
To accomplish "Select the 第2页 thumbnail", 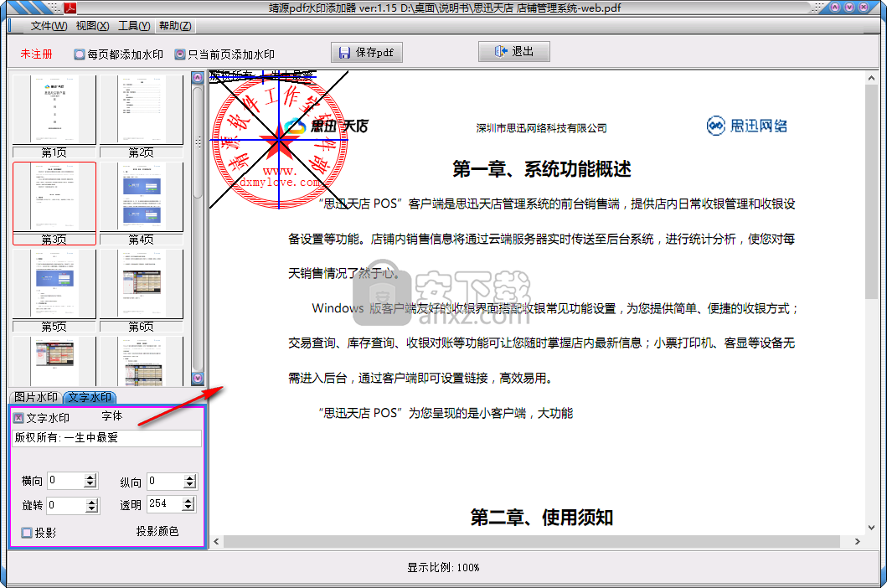I will (142, 116).
